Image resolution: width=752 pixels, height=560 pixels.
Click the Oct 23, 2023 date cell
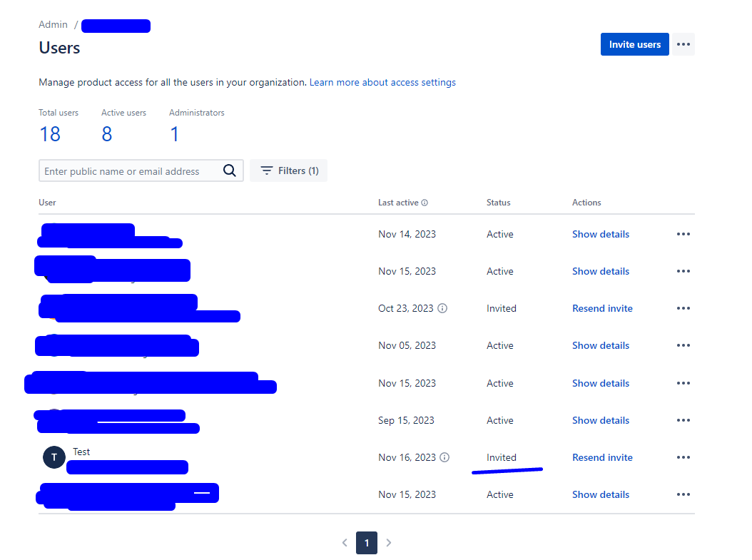click(406, 308)
